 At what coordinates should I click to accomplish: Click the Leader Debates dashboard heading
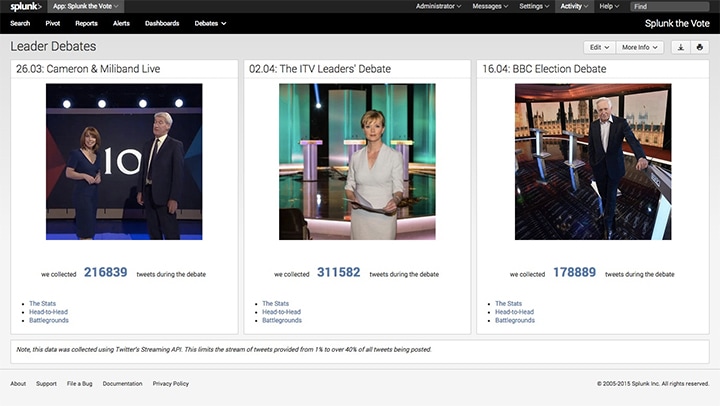(53, 46)
